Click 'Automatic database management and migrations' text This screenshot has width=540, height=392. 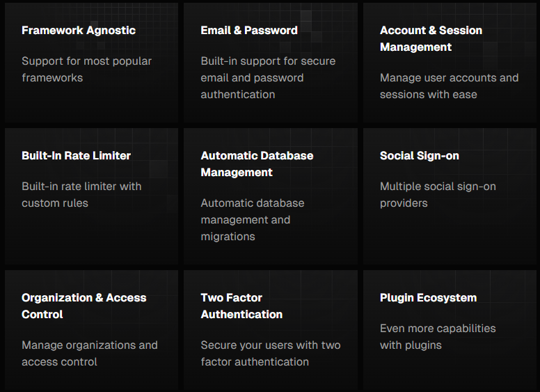click(253, 220)
